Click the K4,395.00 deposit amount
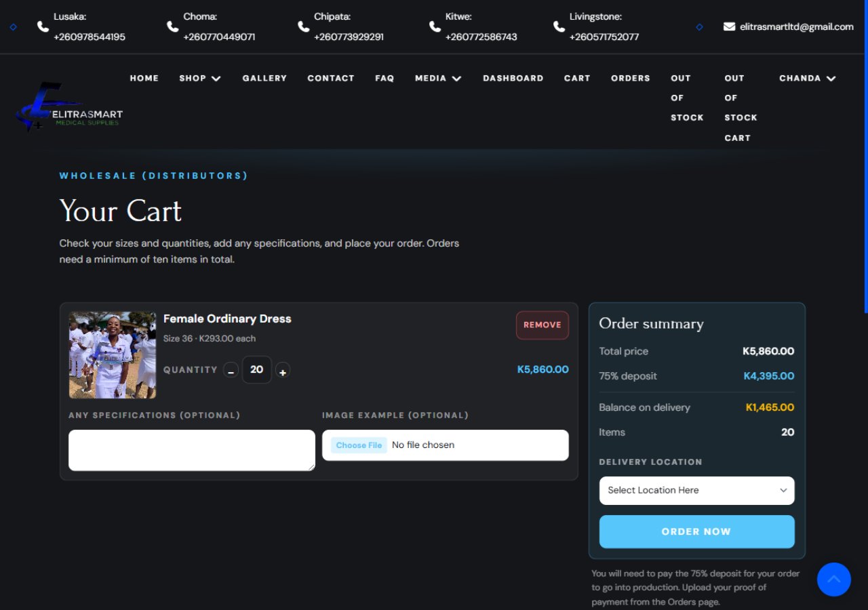 tap(769, 376)
